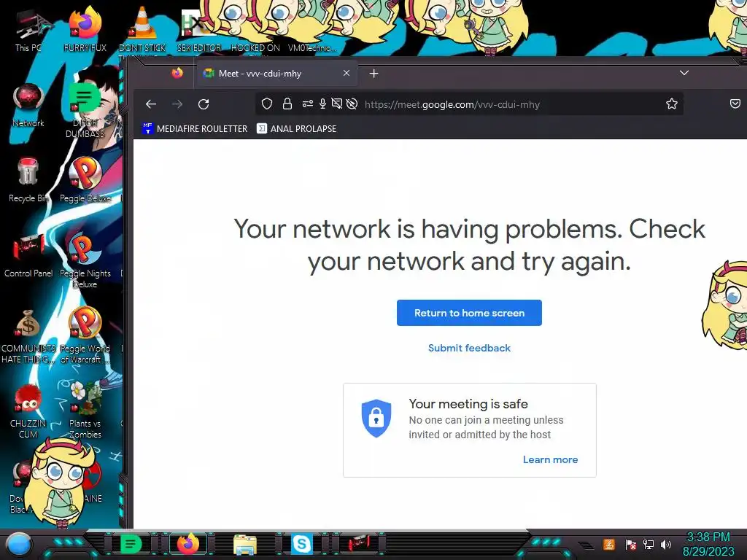Viewport: 747px width, 560px height.
Task: Select the FURRY FUX Firefox desktop icon
Action: (x=85, y=29)
